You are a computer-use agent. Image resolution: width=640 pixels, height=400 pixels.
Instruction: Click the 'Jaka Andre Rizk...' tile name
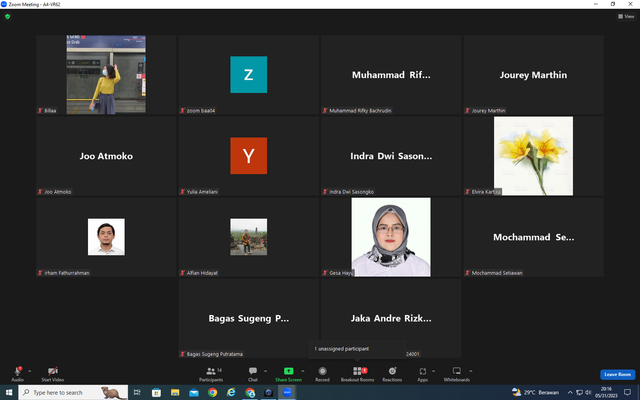(x=391, y=318)
